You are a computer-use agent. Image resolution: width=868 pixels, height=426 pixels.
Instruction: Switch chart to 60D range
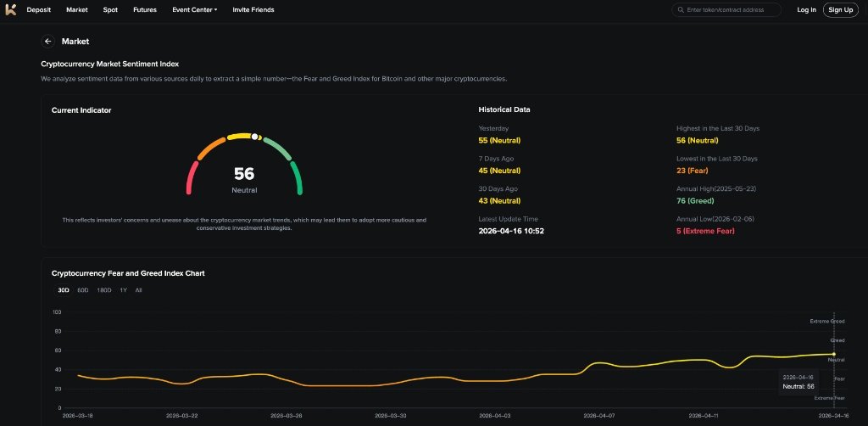(83, 290)
